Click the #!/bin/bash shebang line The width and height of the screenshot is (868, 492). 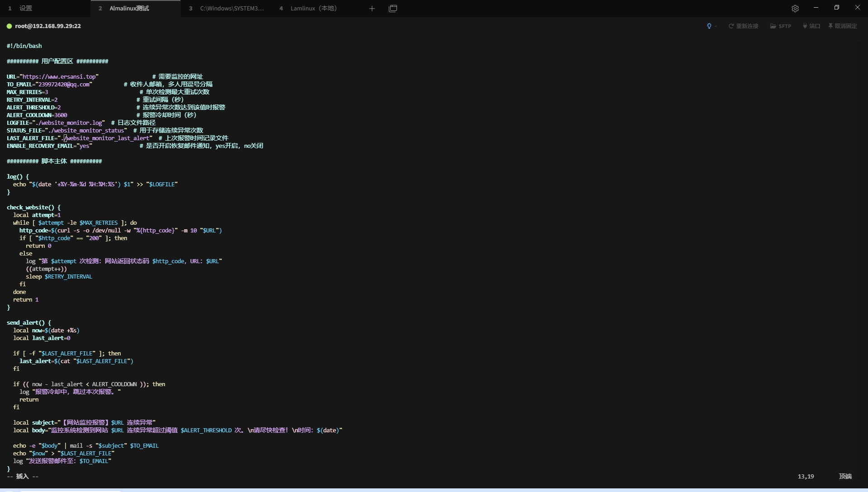(x=24, y=46)
